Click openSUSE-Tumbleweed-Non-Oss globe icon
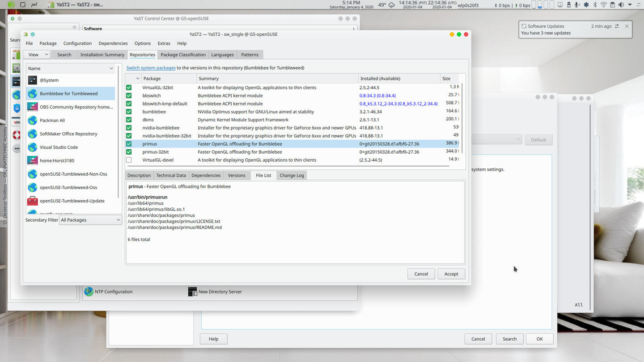644x362 pixels. click(x=32, y=174)
